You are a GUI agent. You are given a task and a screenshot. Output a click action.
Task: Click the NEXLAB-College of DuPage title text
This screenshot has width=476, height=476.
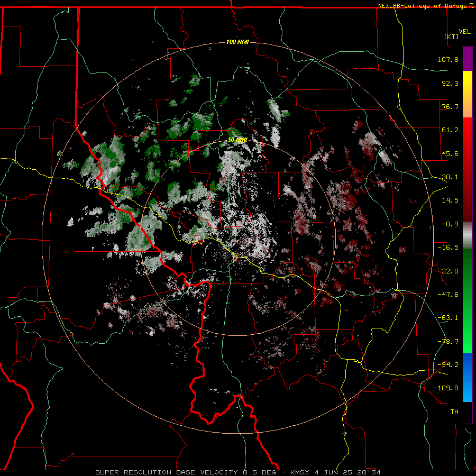click(424, 6)
